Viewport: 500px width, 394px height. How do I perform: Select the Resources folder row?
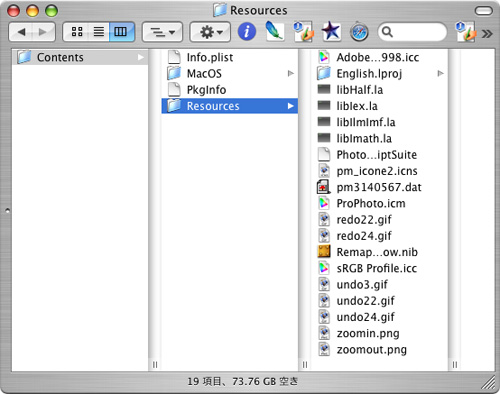coord(230,106)
